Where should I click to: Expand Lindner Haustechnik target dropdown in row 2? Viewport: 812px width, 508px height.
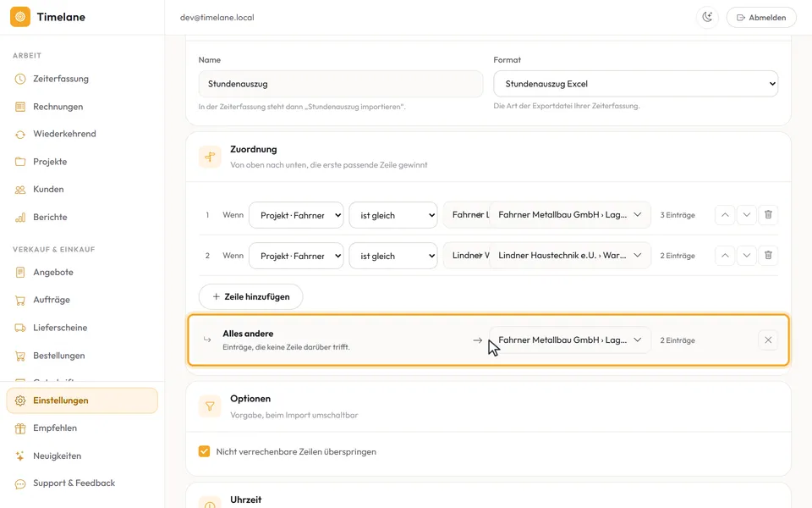(x=569, y=255)
